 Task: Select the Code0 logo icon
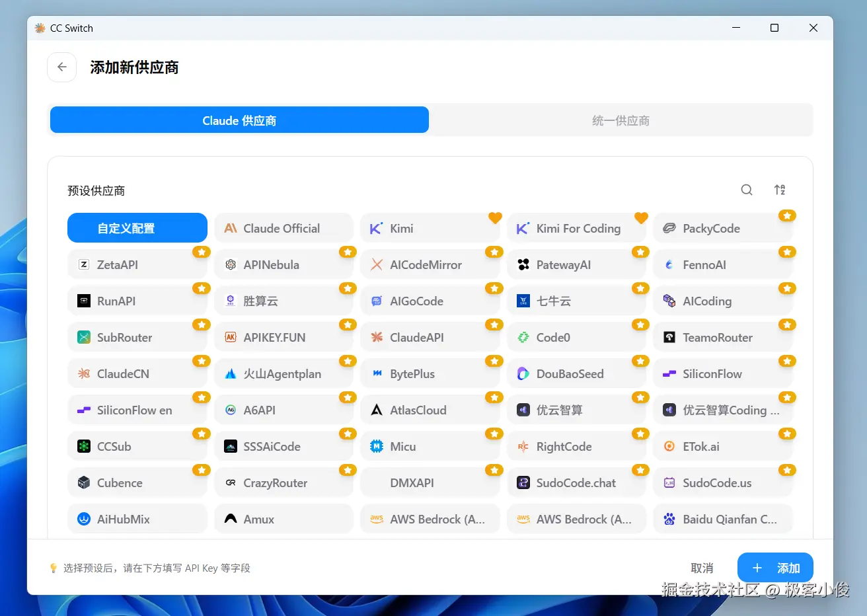[x=523, y=337]
